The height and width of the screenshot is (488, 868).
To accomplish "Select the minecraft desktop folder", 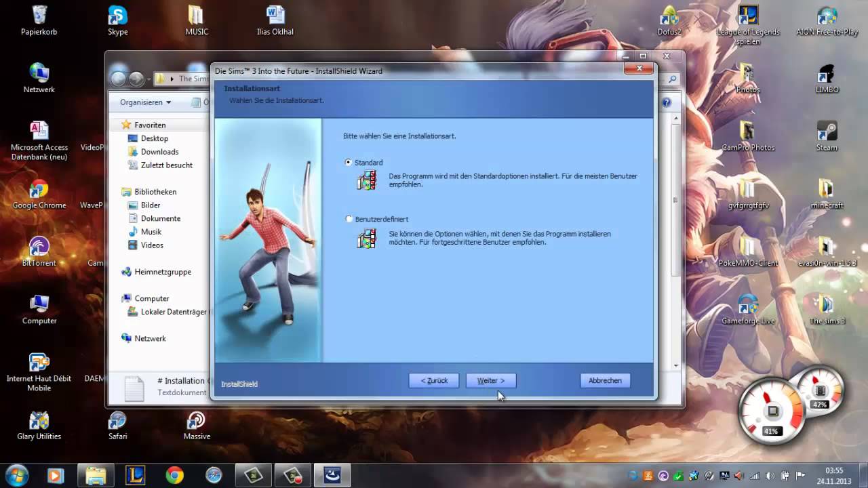I will coord(827,194).
